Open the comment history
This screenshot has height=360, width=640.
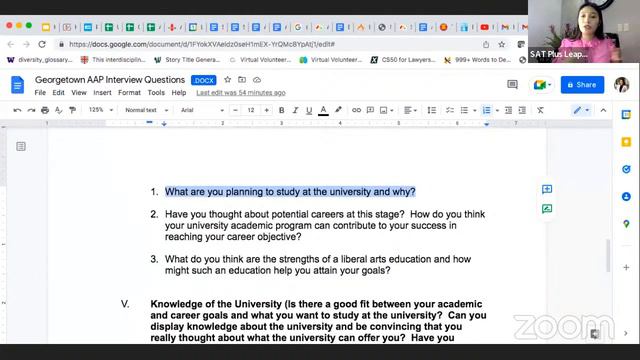coord(512,84)
